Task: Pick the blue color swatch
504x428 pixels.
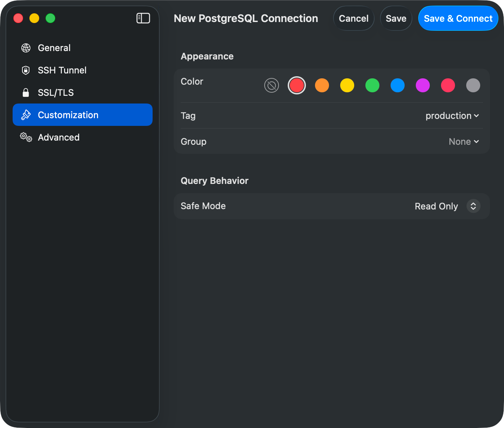Action: 398,85
